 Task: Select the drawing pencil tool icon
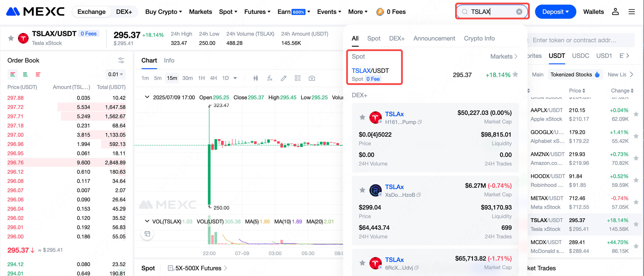tap(284, 78)
